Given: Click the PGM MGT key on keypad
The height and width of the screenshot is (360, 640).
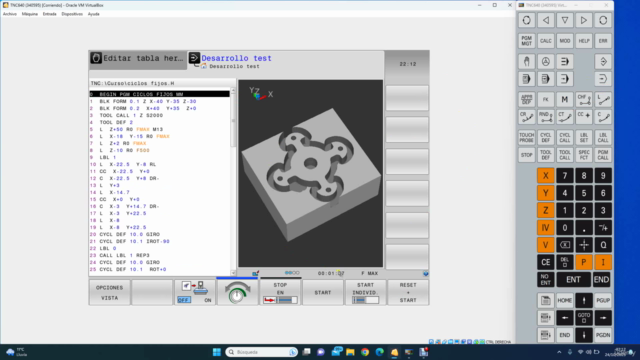Looking at the screenshot, I should coord(527,41).
